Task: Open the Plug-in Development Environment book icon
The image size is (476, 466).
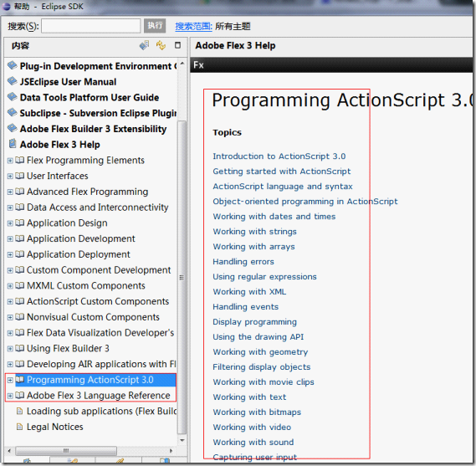Action: pyautogui.click(x=13, y=65)
